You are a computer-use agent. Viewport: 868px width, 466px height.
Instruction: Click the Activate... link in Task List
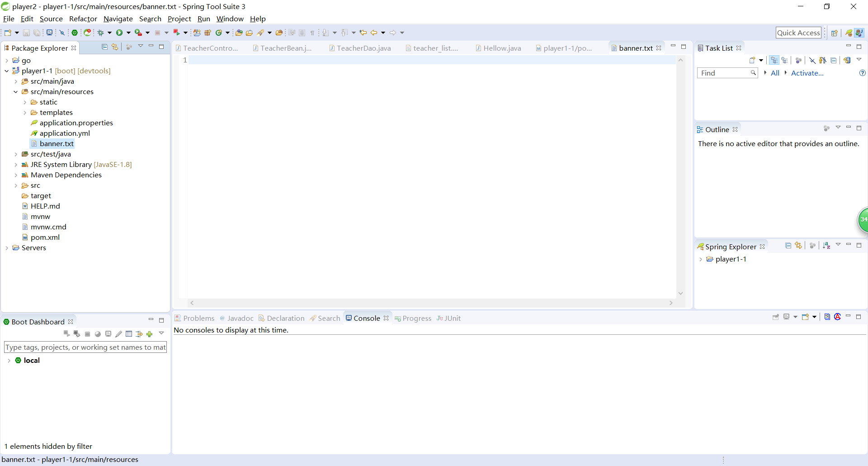pos(807,73)
